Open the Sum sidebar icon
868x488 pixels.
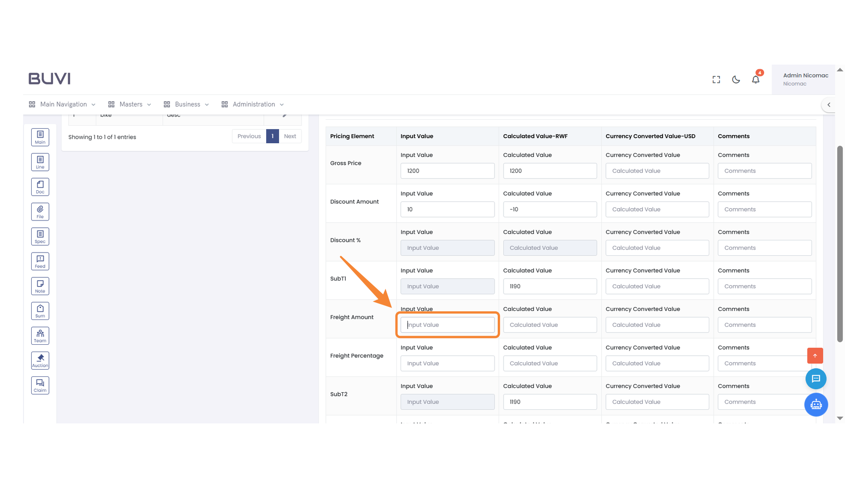tap(40, 311)
